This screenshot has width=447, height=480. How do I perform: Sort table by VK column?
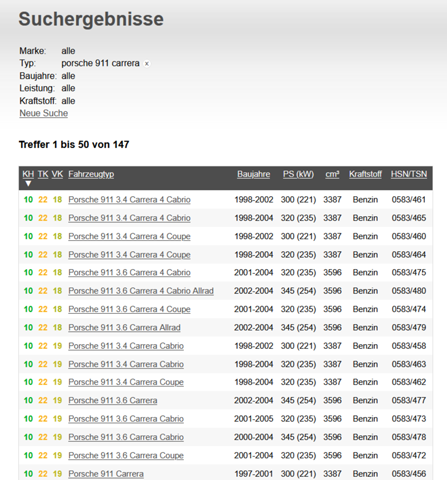[57, 174]
